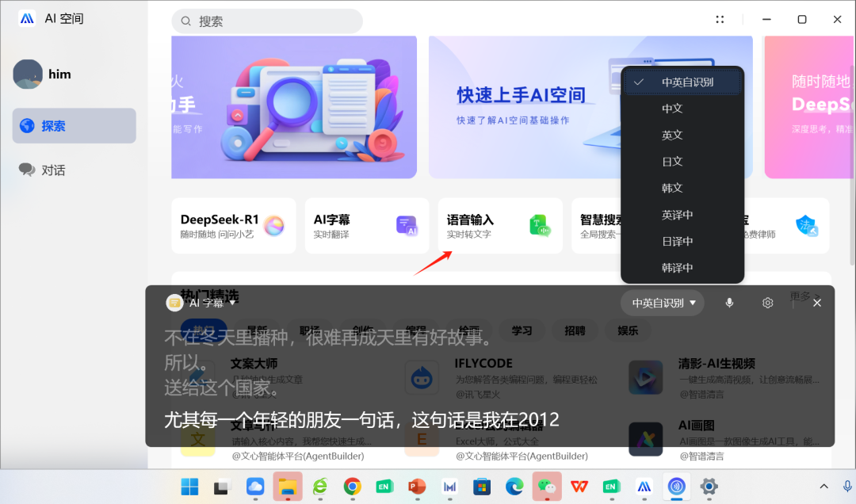
Task: Open 语音输入 voice-to-text icon
Action: point(540,226)
